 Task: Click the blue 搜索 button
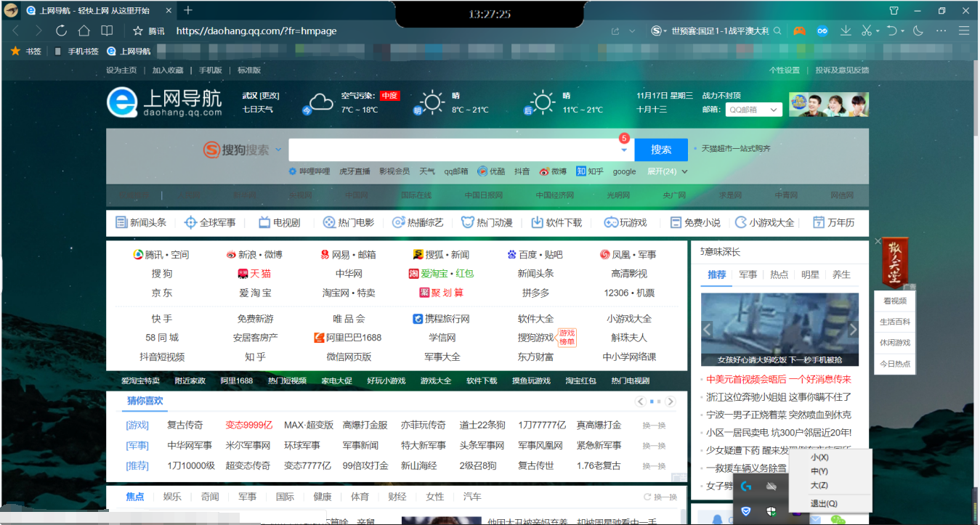click(661, 150)
